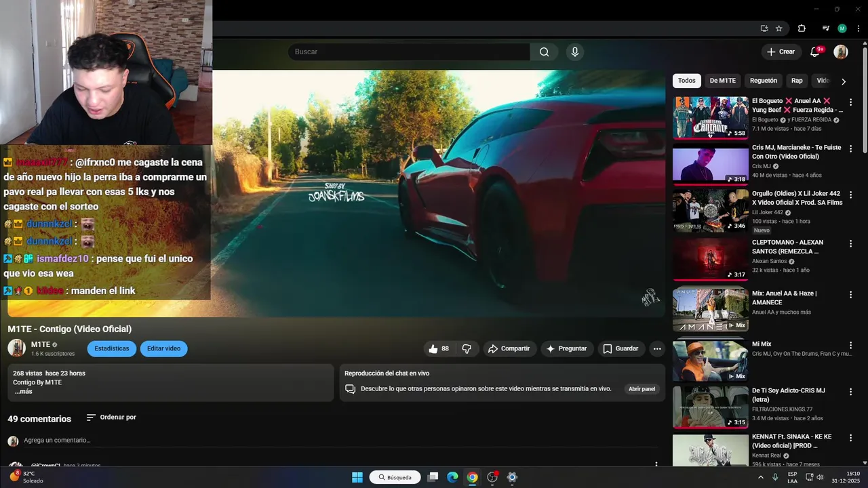Open M1TE channel name link
Viewport: 868px width, 488px height.
tap(40, 344)
